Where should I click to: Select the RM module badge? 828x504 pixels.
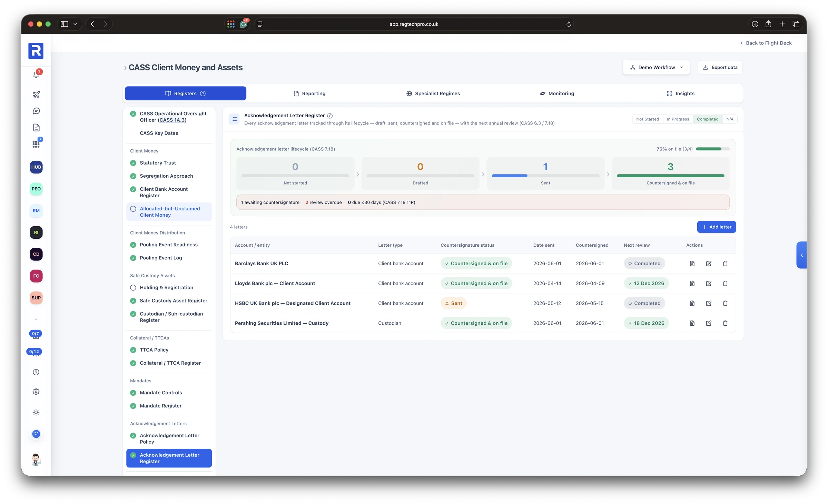[x=36, y=211]
